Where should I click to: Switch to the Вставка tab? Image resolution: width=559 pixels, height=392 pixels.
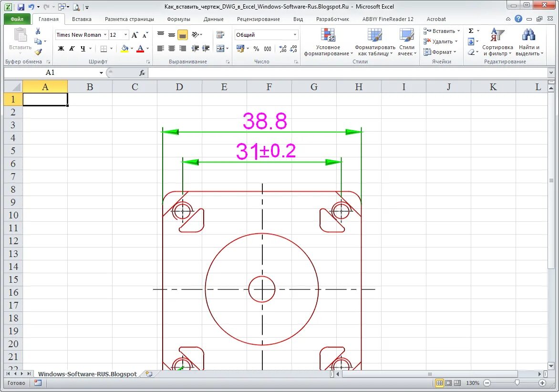(82, 19)
